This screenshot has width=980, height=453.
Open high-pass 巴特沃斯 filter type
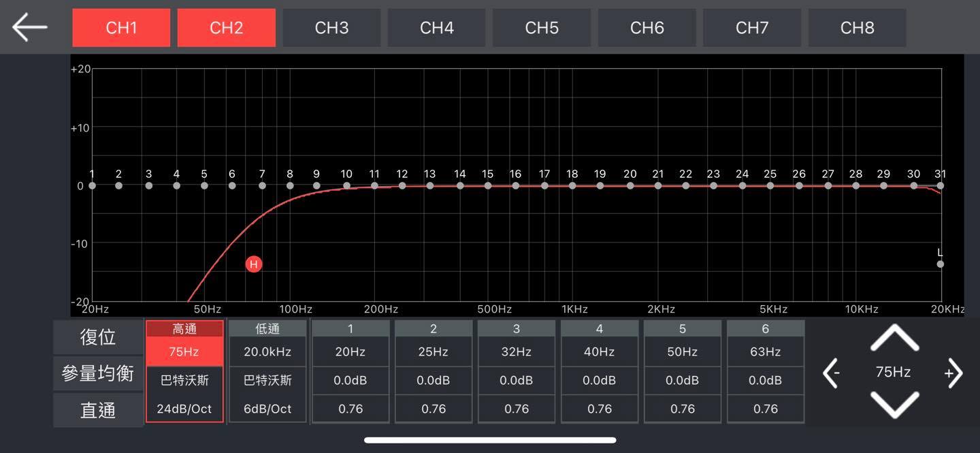click(184, 381)
